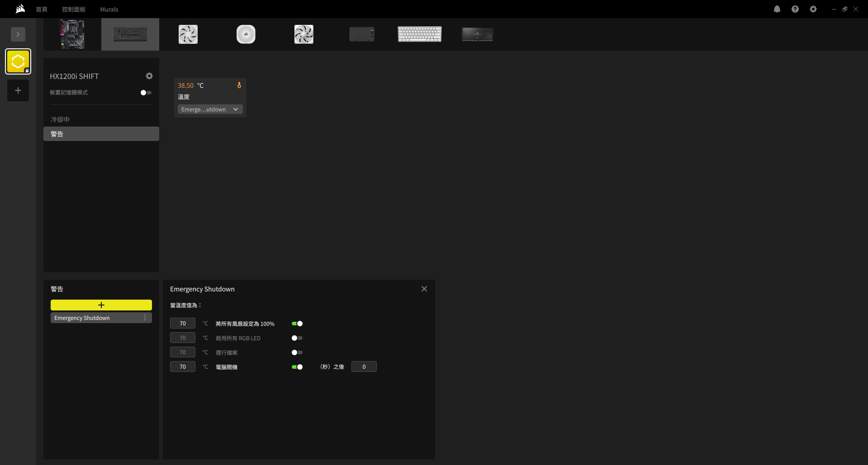Open iCUE settings gear in title bar
This screenshot has height=465, width=868.
[x=813, y=9]
